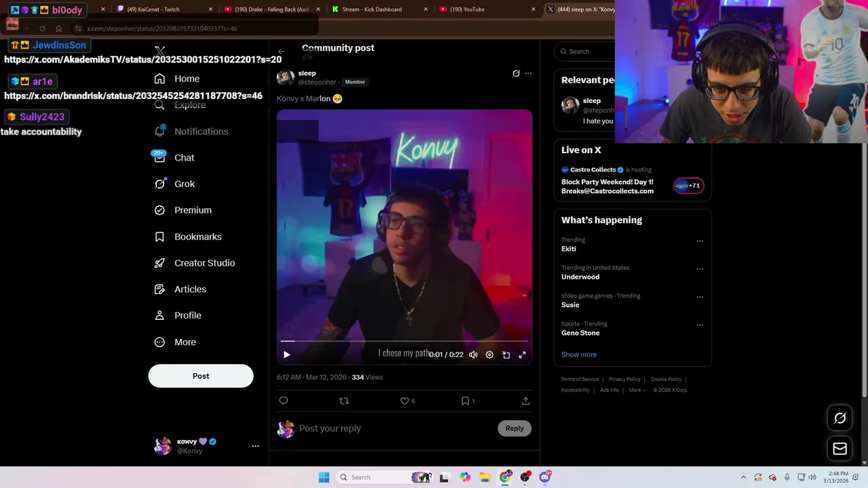This screenshot has width=868, height=488.
Task: Click Show more under What's happening
Action: pos(579,354)
